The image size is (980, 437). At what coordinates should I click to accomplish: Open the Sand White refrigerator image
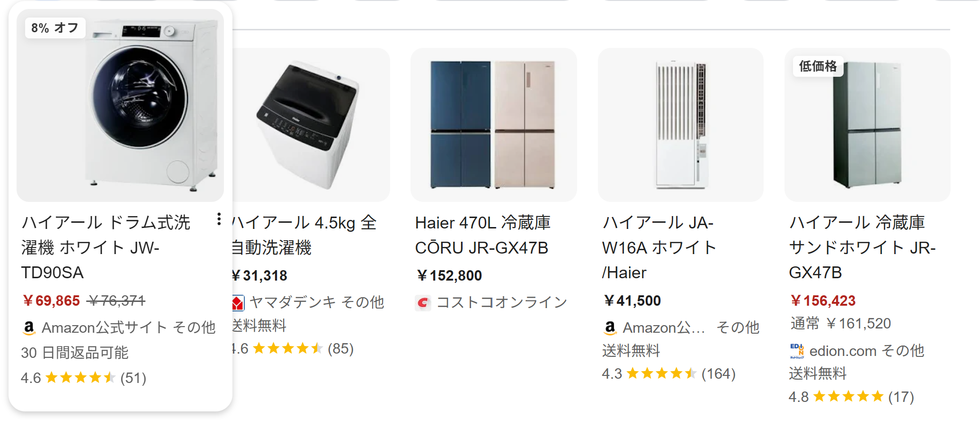867,125
